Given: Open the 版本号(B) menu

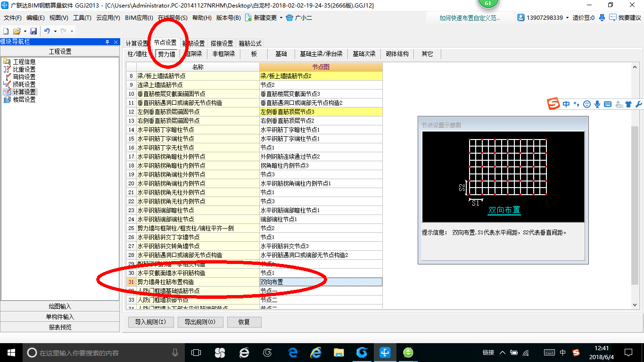Looking at the screenshot, I should [229, 18].
